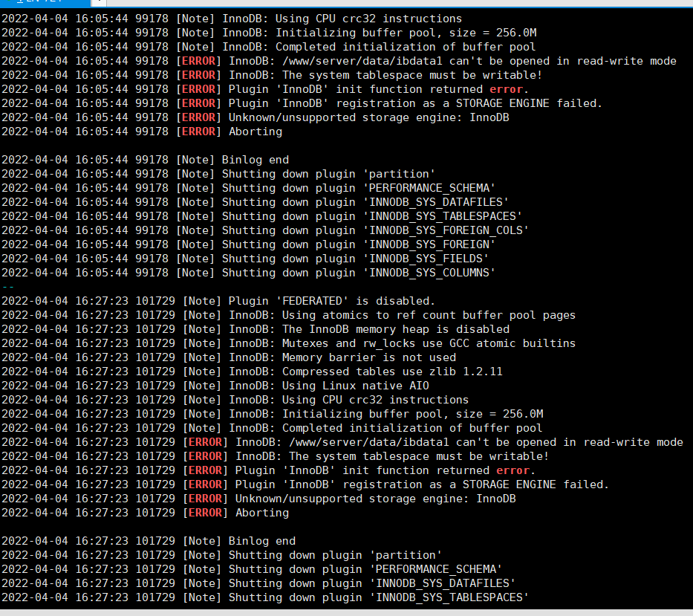Click the 'Memory barrier is not used' line
Image resolution: width=693 pixels, height=616 pixels.
pyautogui.click(x=229, y=358)
